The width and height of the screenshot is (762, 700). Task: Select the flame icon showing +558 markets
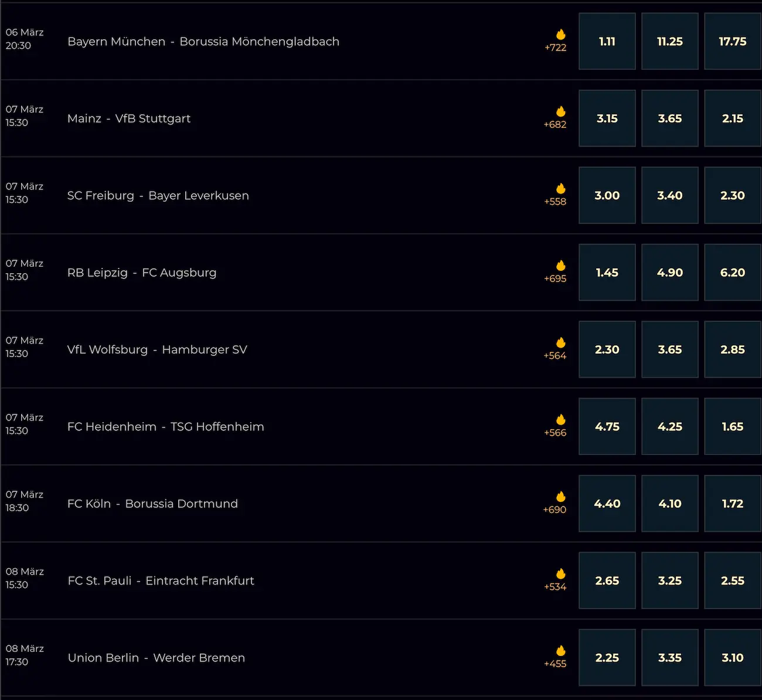tap(560, 195)
